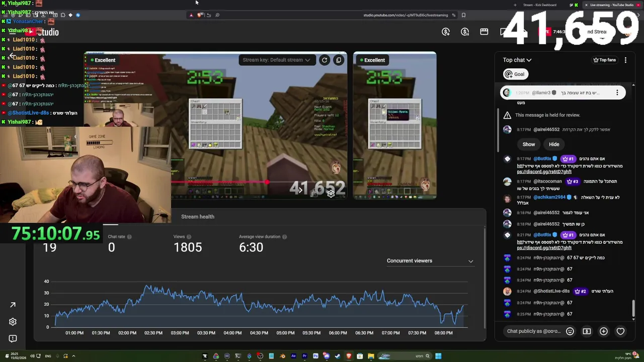644x362 pixels.
Task: Open Discord from the taskbar
Action: click(326, 356)
